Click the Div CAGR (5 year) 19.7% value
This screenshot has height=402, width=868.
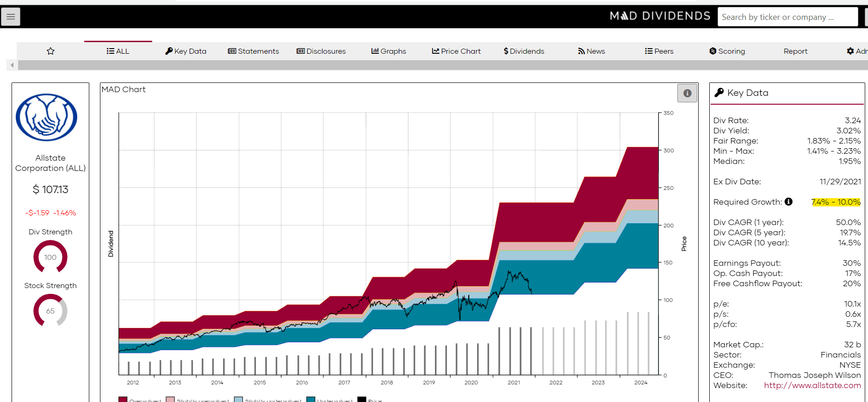[850, 232]
